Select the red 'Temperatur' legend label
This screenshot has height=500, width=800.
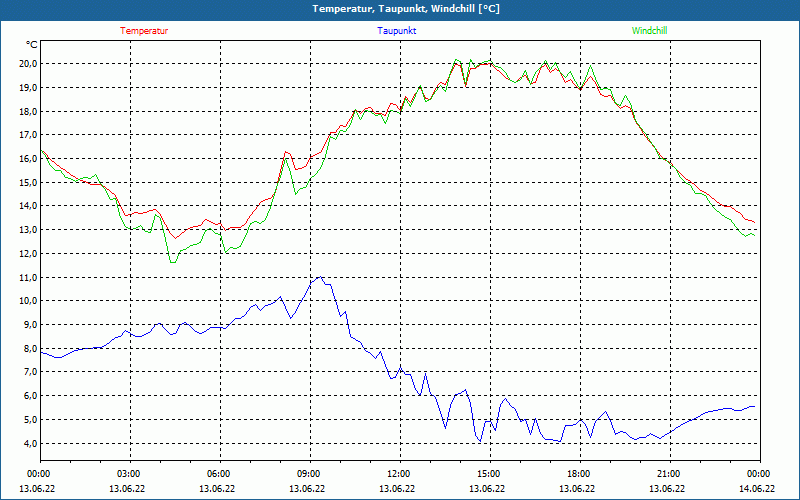point(144,31)
